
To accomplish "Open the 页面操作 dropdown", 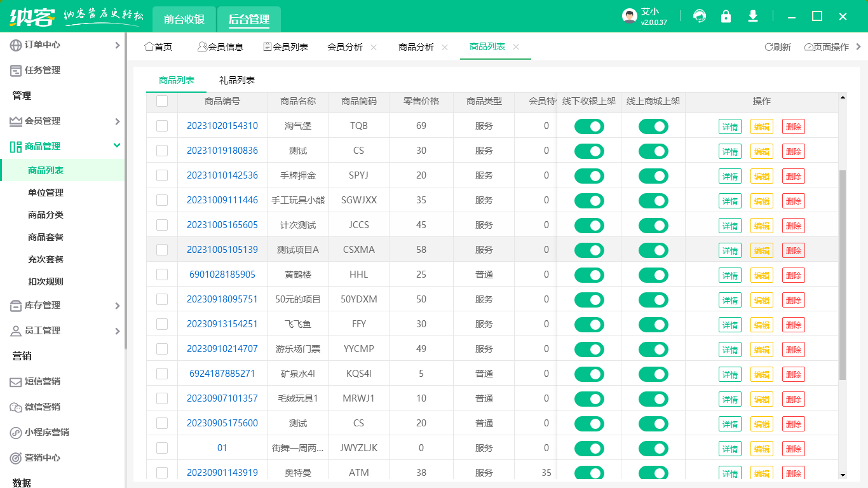I will pos(826,47).
